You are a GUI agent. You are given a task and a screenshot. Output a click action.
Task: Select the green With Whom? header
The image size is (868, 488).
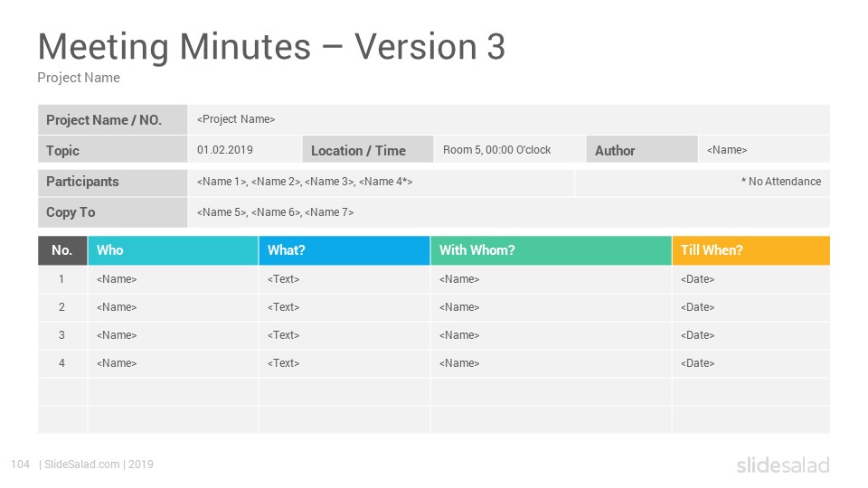pos(551,250)
